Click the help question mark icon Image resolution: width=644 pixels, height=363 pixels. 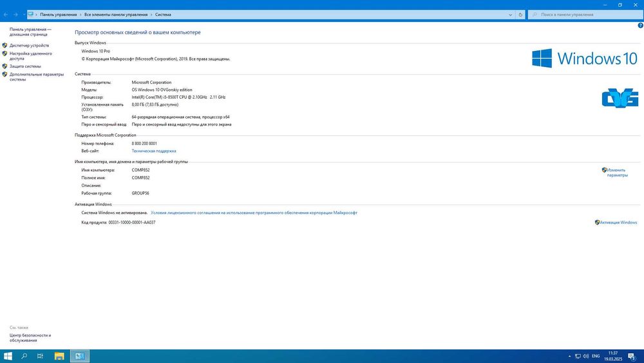pyautogui.click(x=640, y=26)
